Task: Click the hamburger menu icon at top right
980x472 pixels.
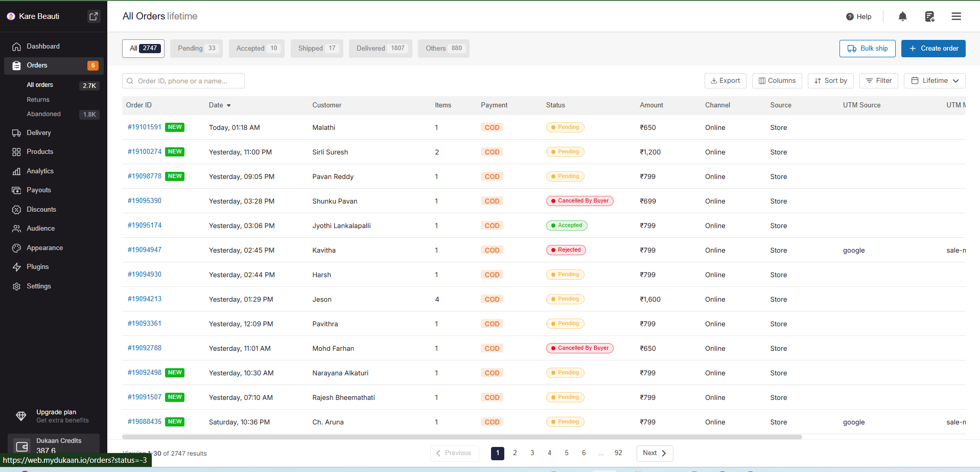Action: point(956,16)
